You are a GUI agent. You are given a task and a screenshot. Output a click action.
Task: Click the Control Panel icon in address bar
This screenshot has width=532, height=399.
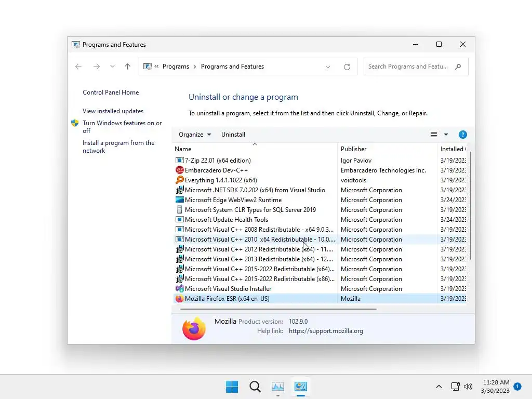pyautogui.click(x=147, y=66)
